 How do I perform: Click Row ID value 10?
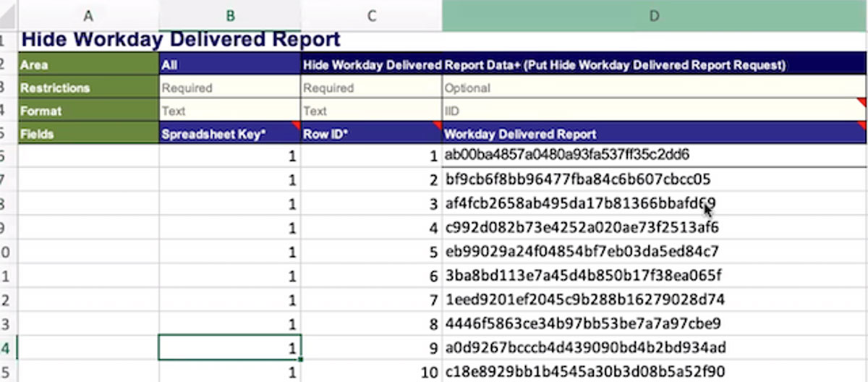pyautogui.click(x=371, y=372)
